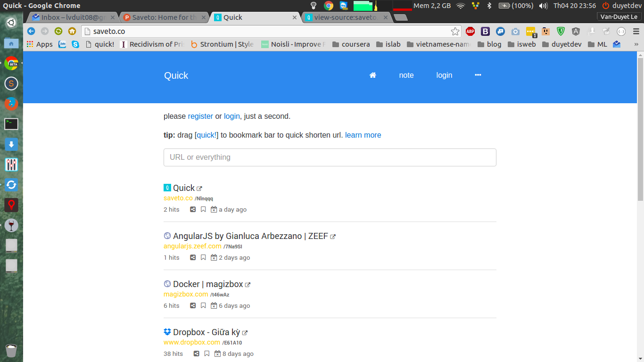The width and height of the screenshot is (644, 362).
Task: Toggle bookmark on the Docker magizbox entry
Action: point(203,305)
